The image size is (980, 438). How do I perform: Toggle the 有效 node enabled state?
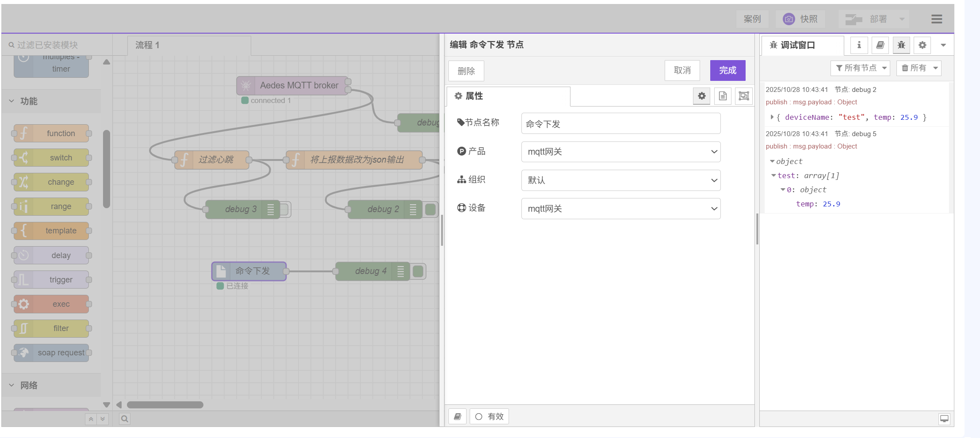coord(489,416)
